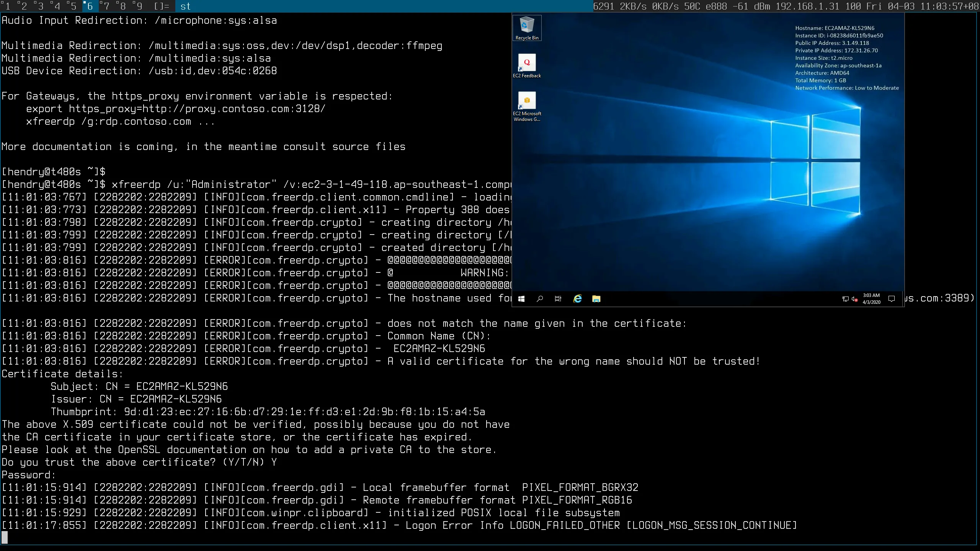This screenshot has height=551, width=980.
Task: Open the taskbar search magnifier
Action: [540, 299]
